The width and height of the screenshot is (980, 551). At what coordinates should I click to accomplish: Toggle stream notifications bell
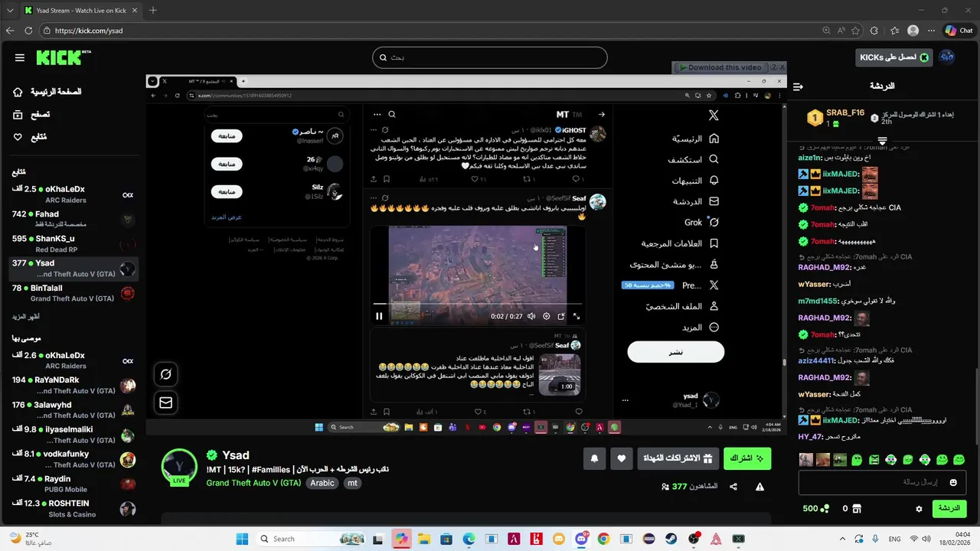pos(594,458)
